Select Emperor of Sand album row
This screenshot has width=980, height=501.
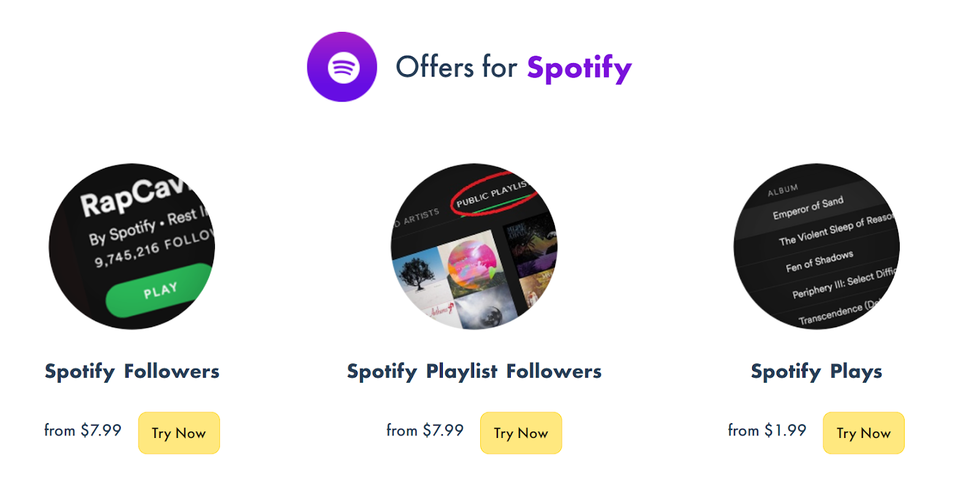(x=808, y=208)
